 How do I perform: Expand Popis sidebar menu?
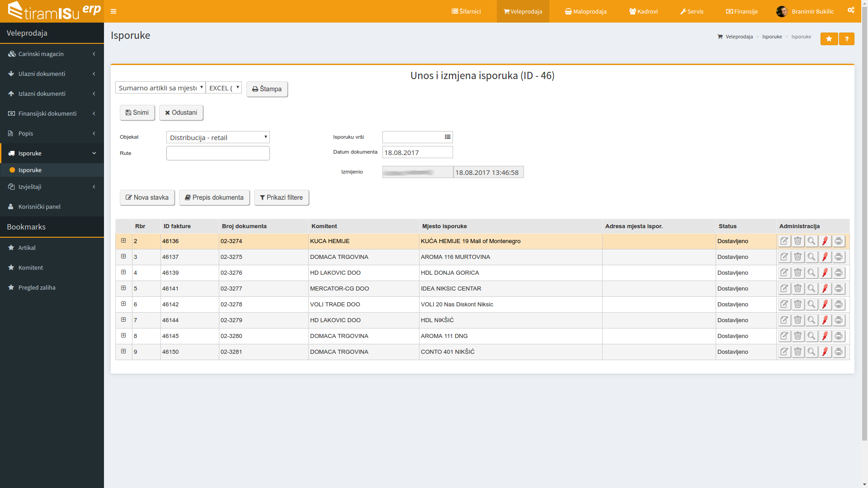[x=52, y=133]
